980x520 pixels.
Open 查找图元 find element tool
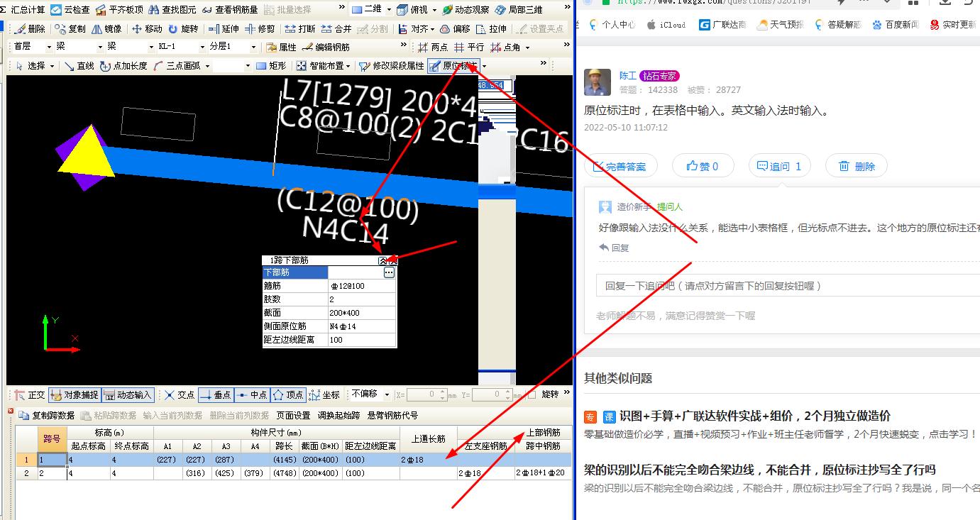172,10
